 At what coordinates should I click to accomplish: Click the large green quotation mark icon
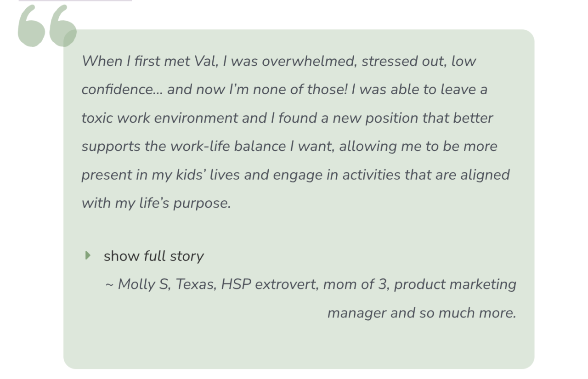pos(47,26)
